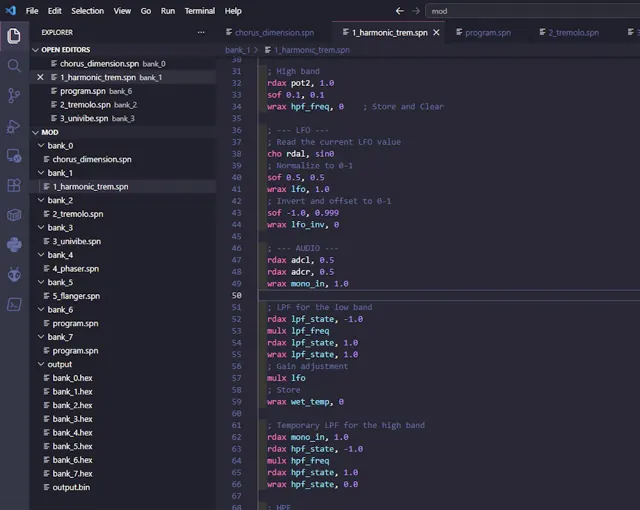Open the Python extension view
This screenshot has width=640, height=510.
click(14, 245)
